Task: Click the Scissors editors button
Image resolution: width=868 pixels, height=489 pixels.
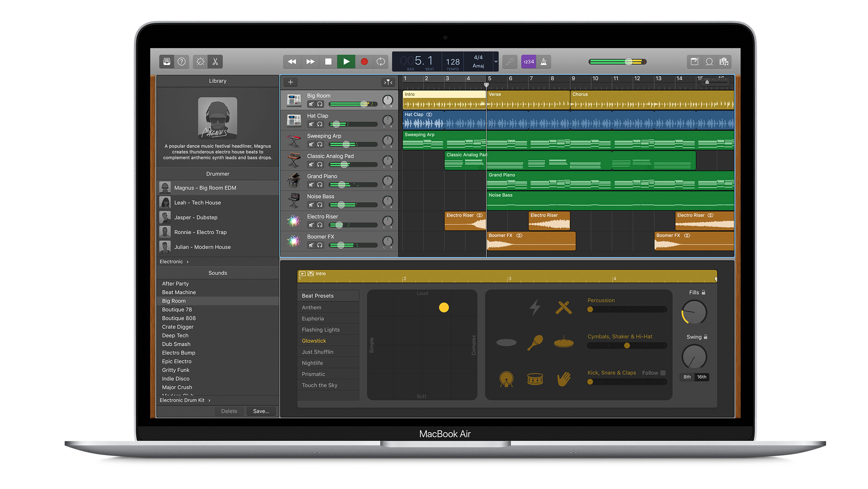Action: pyautogui.click(x=215, y=61)
